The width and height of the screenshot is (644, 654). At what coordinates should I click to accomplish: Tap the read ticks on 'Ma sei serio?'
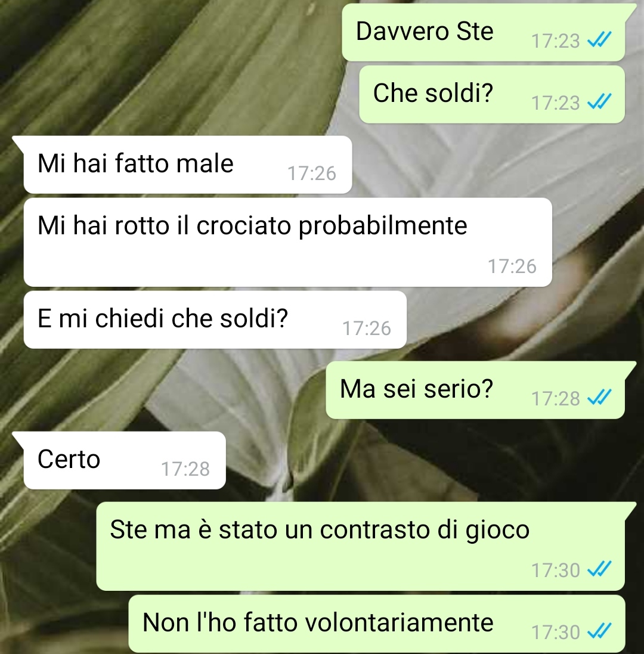[x=599, y=398]
